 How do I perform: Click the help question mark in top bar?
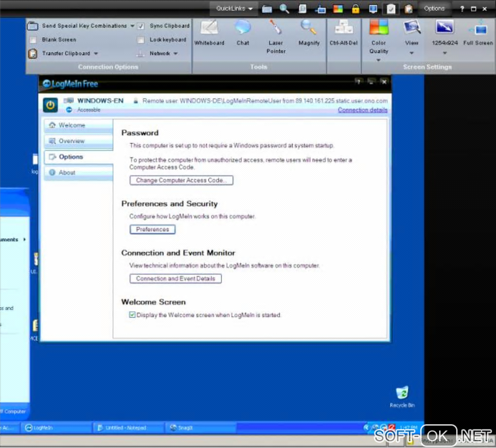pyautogui.click(x=462, y=9)
